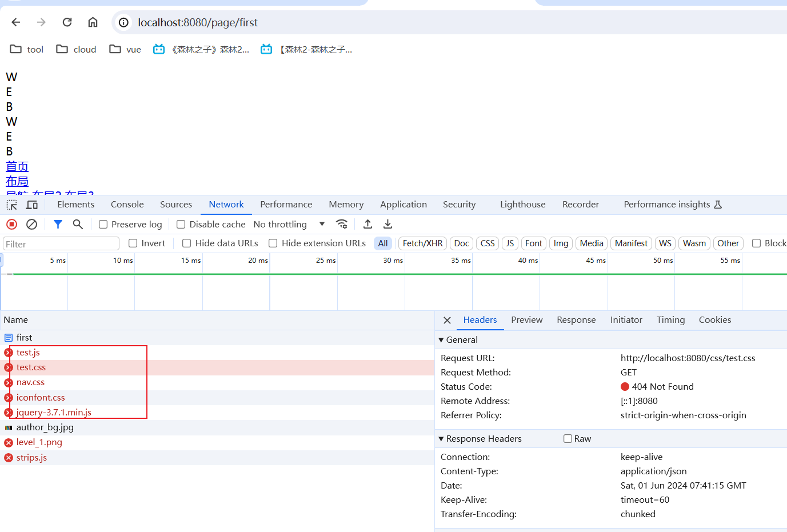This screenshot has width=787, height=532.
Task: Import HAR file with upload icon
Action: (367, 224)
